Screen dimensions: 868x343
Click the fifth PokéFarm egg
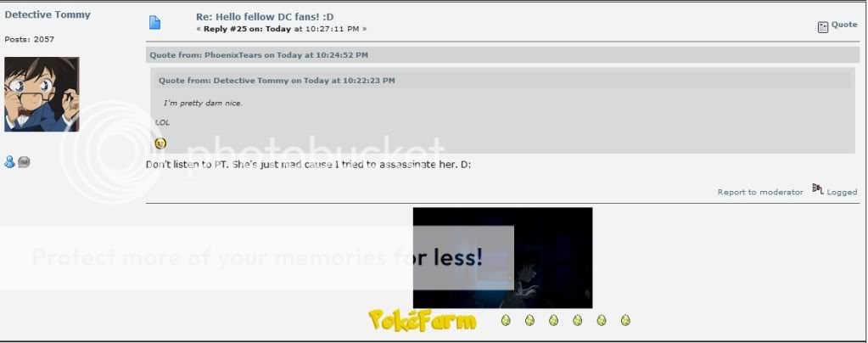coord(602,320)
